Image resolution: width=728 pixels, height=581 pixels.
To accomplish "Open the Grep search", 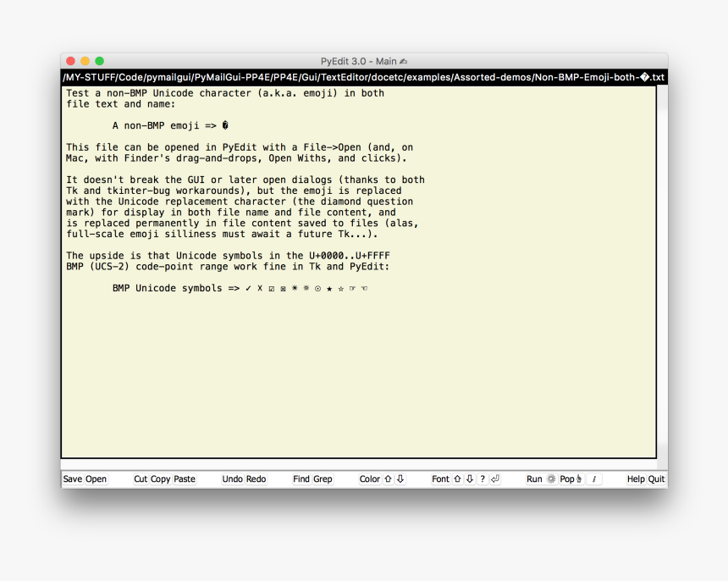I will (x=323, y=479).
